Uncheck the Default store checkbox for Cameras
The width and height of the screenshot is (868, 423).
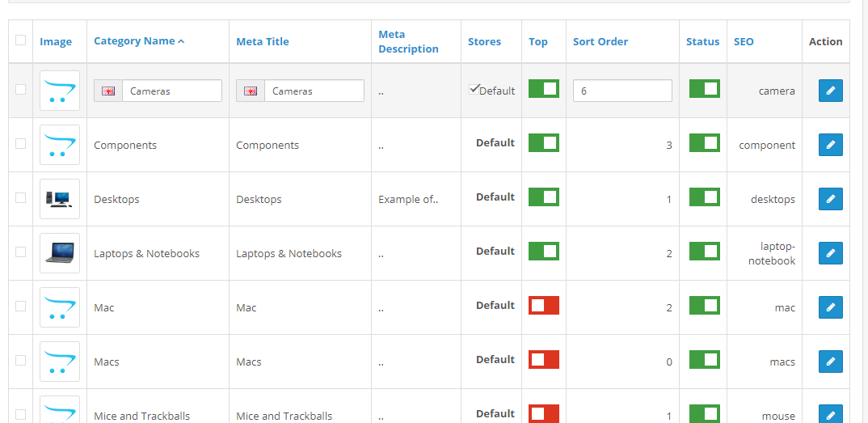pos(474,90)
